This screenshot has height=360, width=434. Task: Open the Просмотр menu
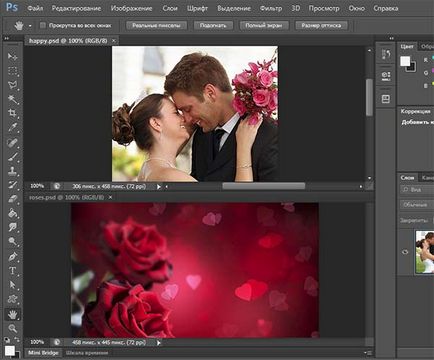324,8
